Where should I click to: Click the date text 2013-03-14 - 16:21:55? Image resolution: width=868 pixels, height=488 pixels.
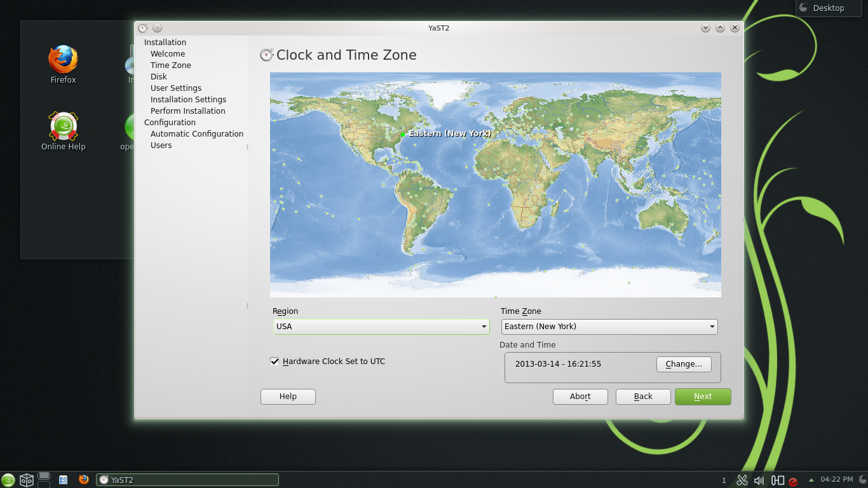click(x=558, y=364)
